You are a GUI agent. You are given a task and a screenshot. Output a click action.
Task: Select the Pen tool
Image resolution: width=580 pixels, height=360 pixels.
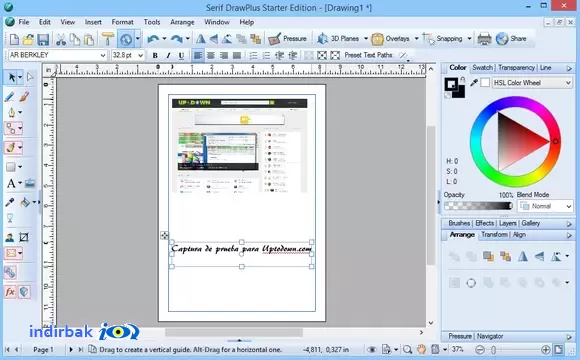click(11, 112)
